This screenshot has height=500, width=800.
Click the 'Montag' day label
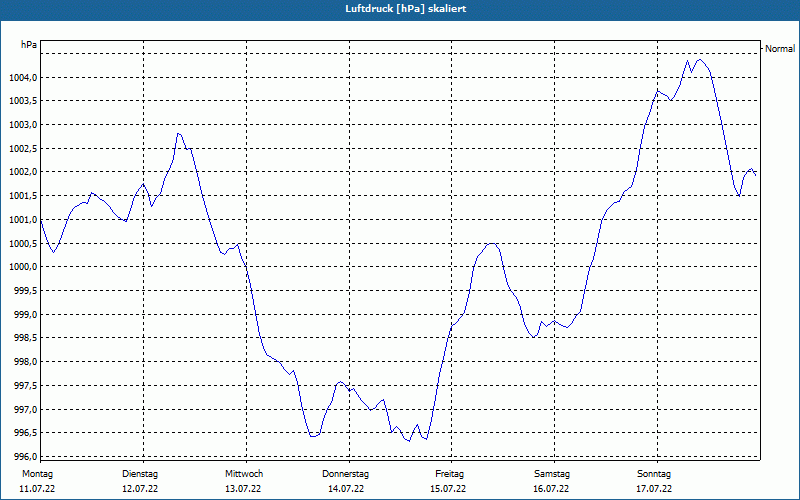[37, 474]
